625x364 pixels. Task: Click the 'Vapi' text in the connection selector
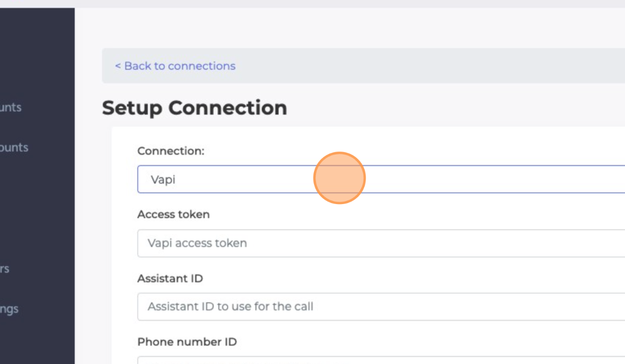[x=163, y=179]
